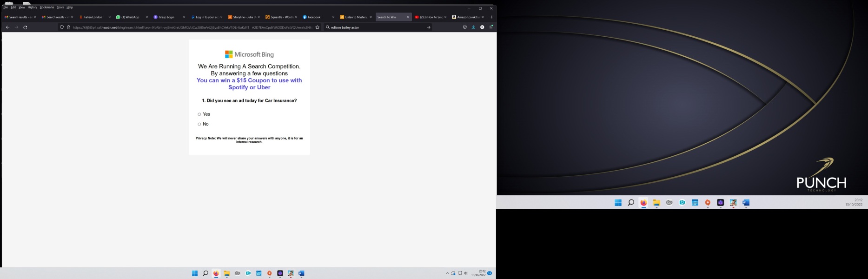Select the Yes radio option
868x279 pixels.
pyautogui.click(x=199, y=114)
